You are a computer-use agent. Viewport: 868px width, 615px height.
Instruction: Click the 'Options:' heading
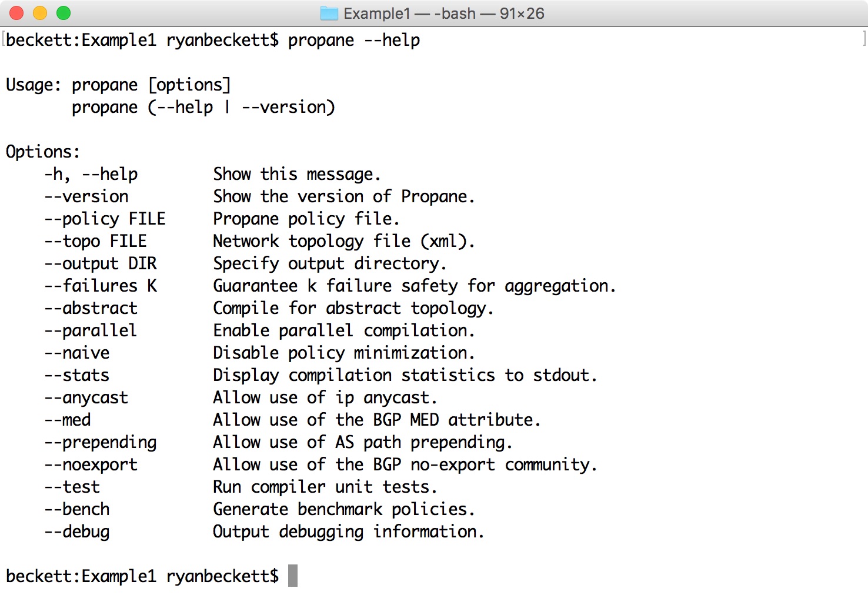[x=43, y=152]
